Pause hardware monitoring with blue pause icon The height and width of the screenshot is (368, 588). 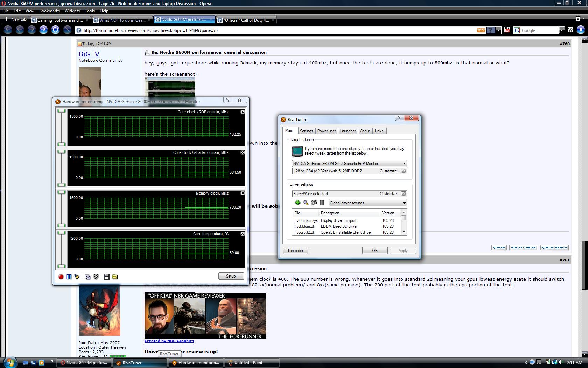coord(69,277)
